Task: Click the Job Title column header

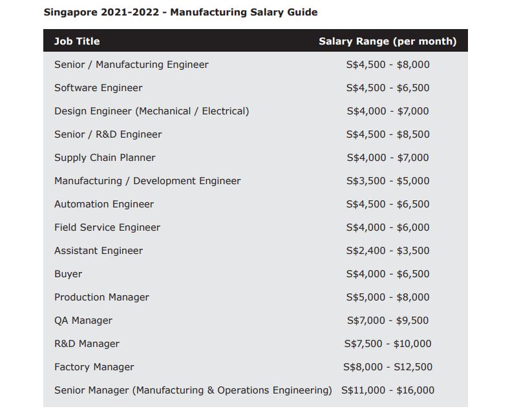Action: tap(77, 41)
